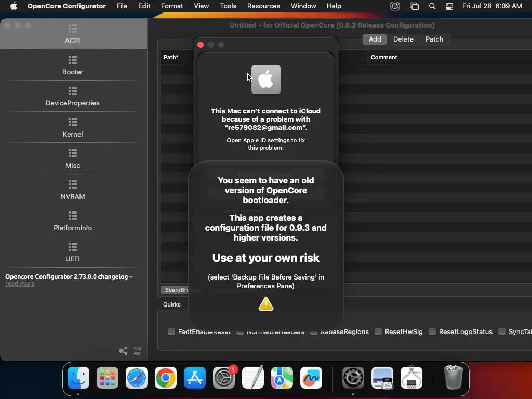This screenshot has height=399, width=532.
Task: Click the Quirks section label
Action: coord(171,304)
